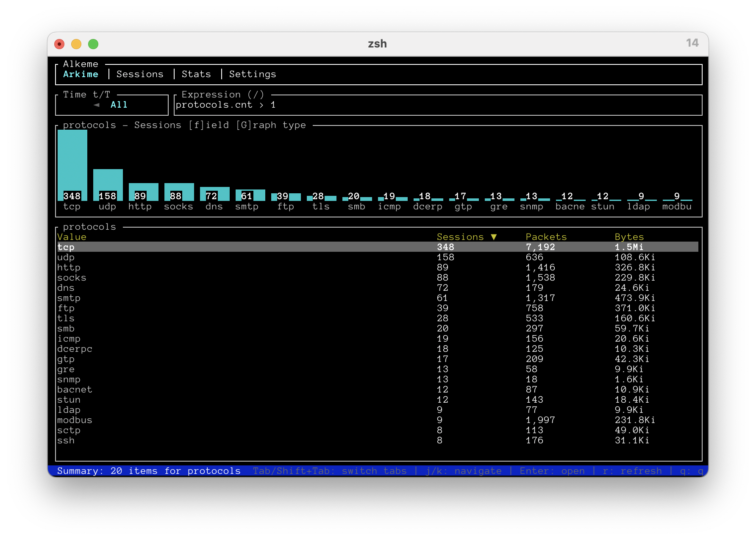Switch to the Arkime tab
This screenshot has height=540, width=756.
[81, 74]
